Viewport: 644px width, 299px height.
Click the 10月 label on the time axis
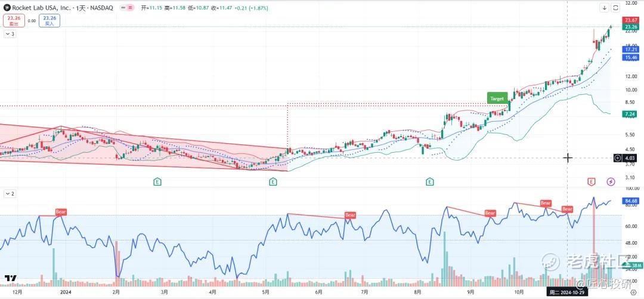[x=519, y=292]
